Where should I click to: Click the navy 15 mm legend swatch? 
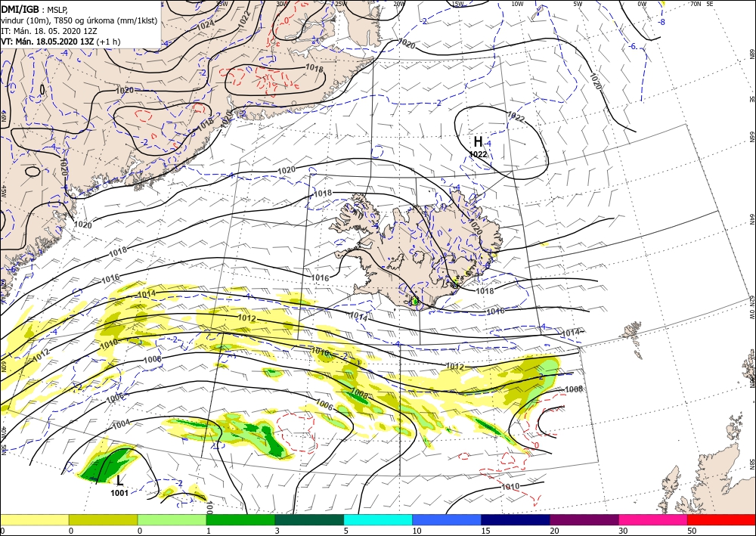pos(516,519)
